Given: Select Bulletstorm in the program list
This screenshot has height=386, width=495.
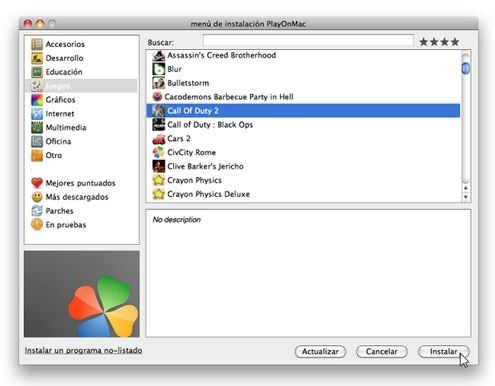Looking at the screenshot, I should pos(303,83).
